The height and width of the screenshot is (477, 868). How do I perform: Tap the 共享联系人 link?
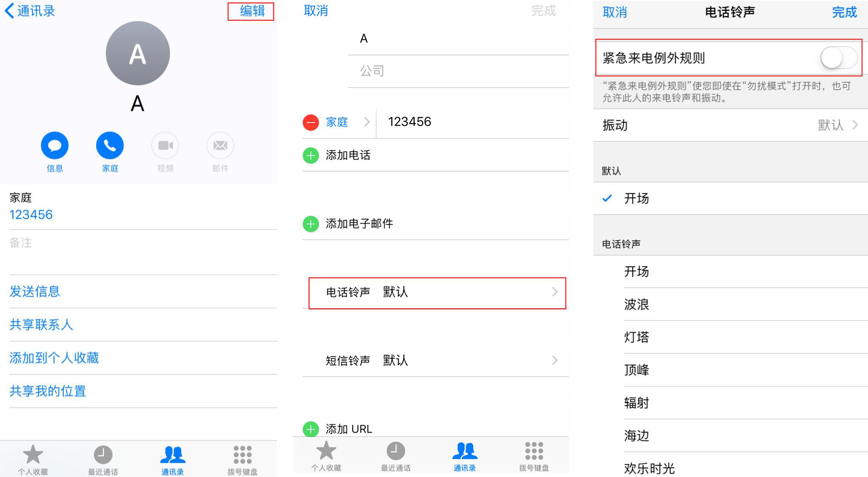click(41, 325)
